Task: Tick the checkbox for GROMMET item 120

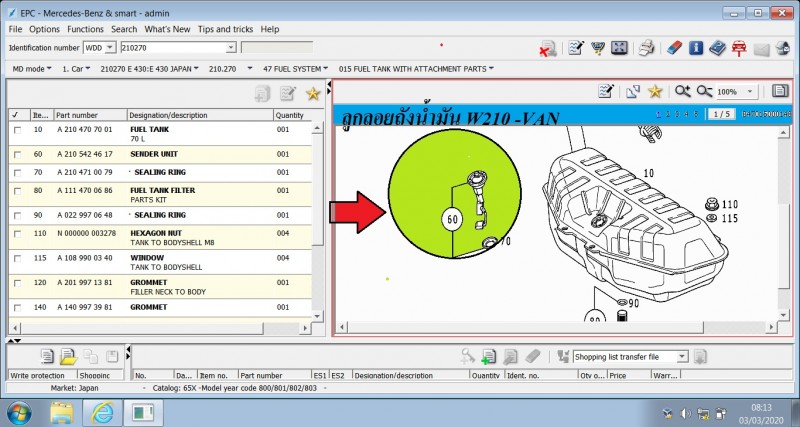Action: click(18, 283)
